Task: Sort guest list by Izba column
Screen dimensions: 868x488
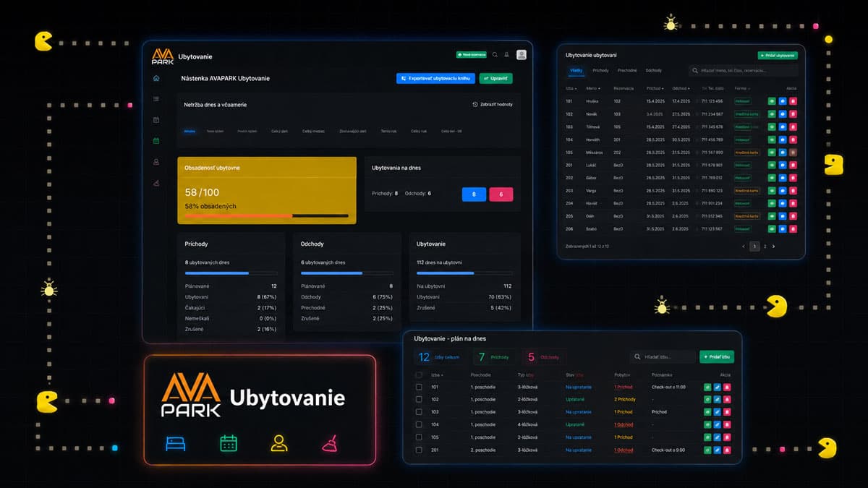Action: pyautogui.click(x=571, y=88)
